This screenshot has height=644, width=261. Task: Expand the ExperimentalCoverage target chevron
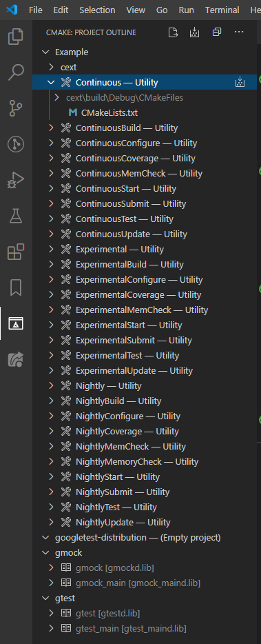click(x=51, y=295)
